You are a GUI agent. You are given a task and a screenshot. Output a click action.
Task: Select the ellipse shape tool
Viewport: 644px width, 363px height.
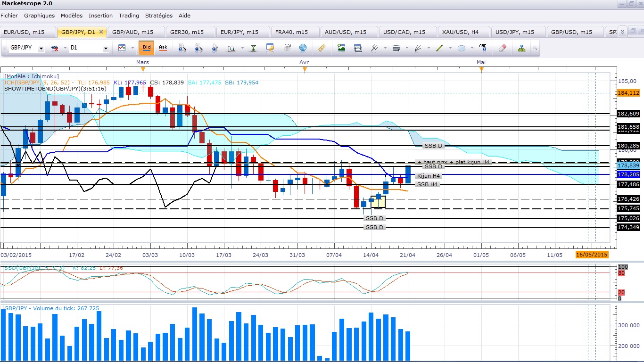pyautogui.click(x=462, y=48)
